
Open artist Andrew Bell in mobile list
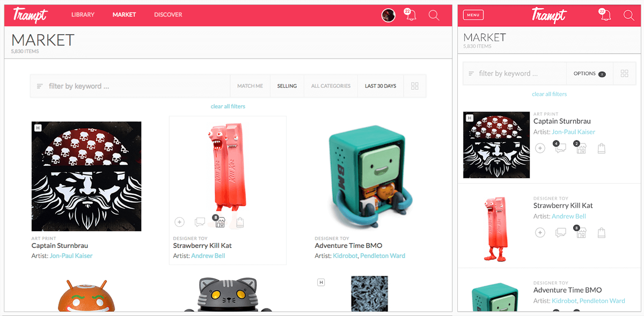(569, 216)
